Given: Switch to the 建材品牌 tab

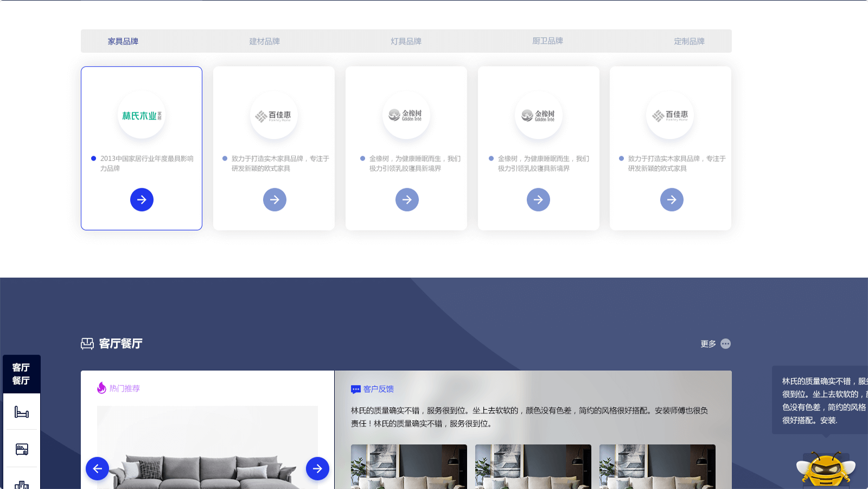Looking at the screenshot, I should 265,41.
